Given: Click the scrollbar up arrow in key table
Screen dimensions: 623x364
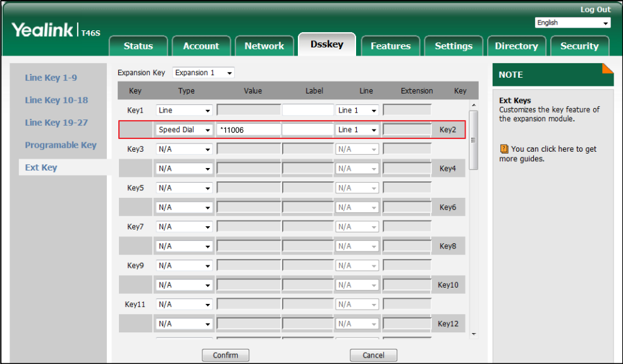Looking at the screenshot, I should [x=473, y=105].
